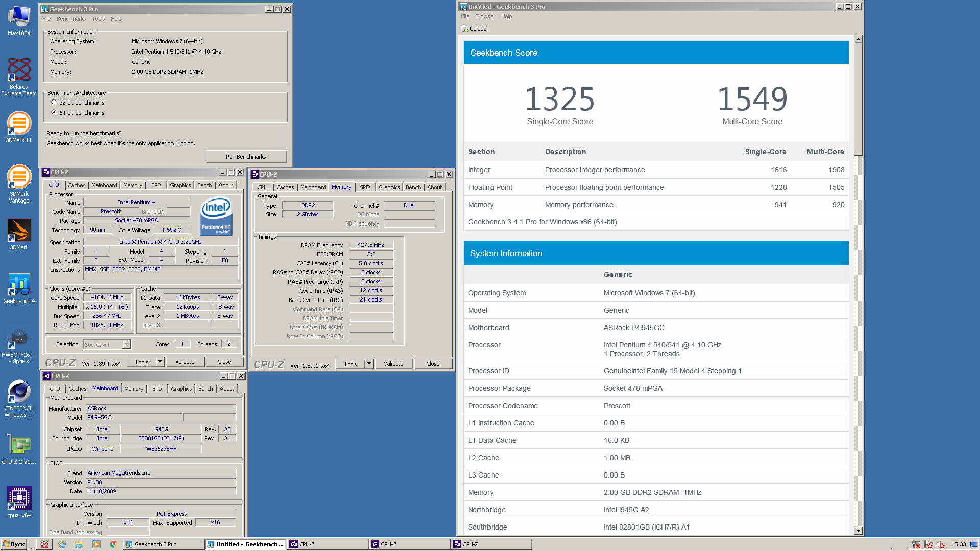Launch Chrome from quick launch bar
Screen dimensions: 980x551
pyautogui.click(x=113, y=544)
